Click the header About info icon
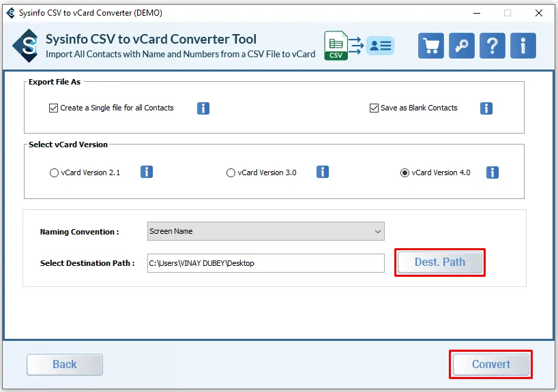The width and height of the screenshot is (558, 392). click(x=523, y=46)
